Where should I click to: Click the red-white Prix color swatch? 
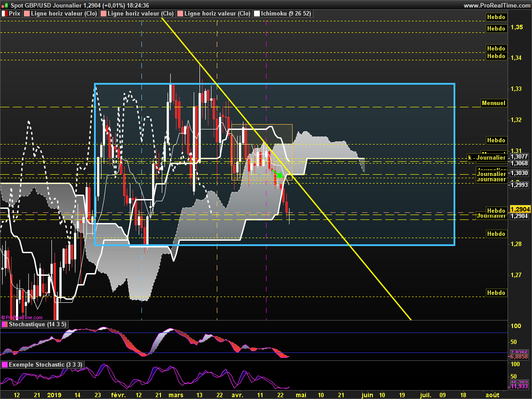click(4, 14)
